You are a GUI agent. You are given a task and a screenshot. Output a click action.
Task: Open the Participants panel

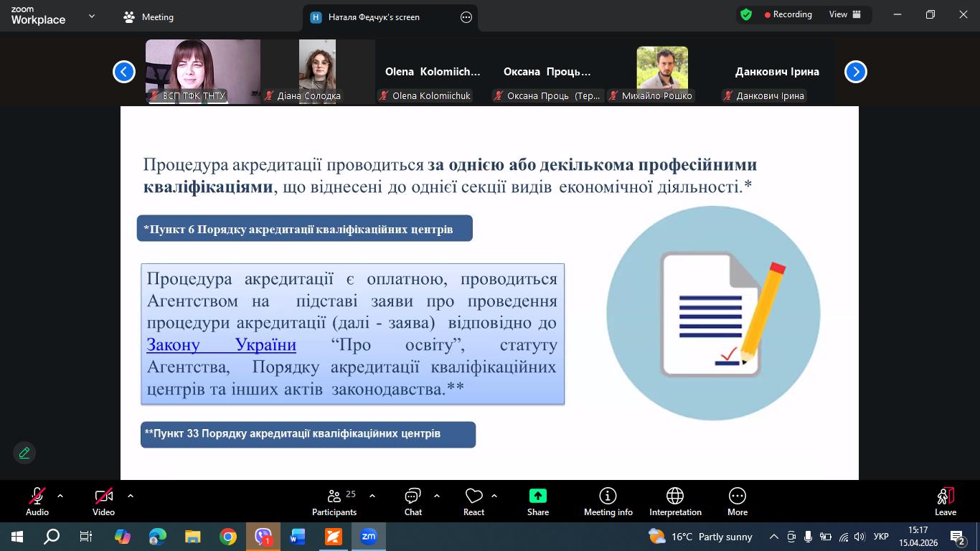pos(334,501)
